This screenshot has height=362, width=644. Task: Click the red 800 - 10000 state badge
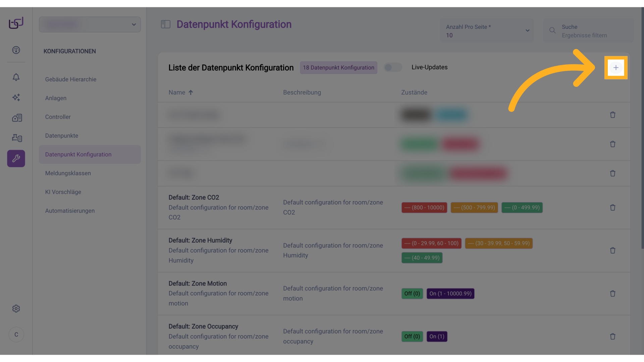point(424,208)
